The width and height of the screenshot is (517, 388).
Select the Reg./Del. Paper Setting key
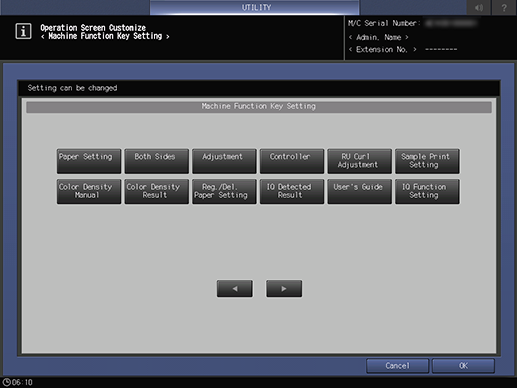[x=224, y=191]
